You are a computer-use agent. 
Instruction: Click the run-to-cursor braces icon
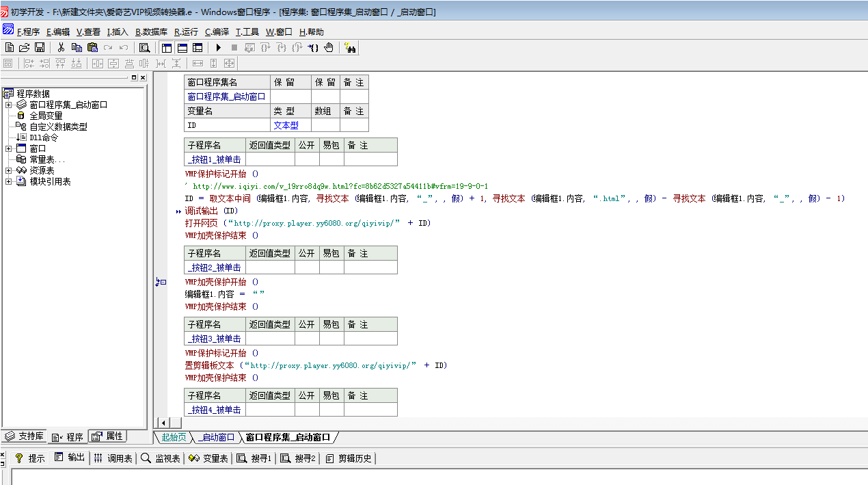pos(313,47)
